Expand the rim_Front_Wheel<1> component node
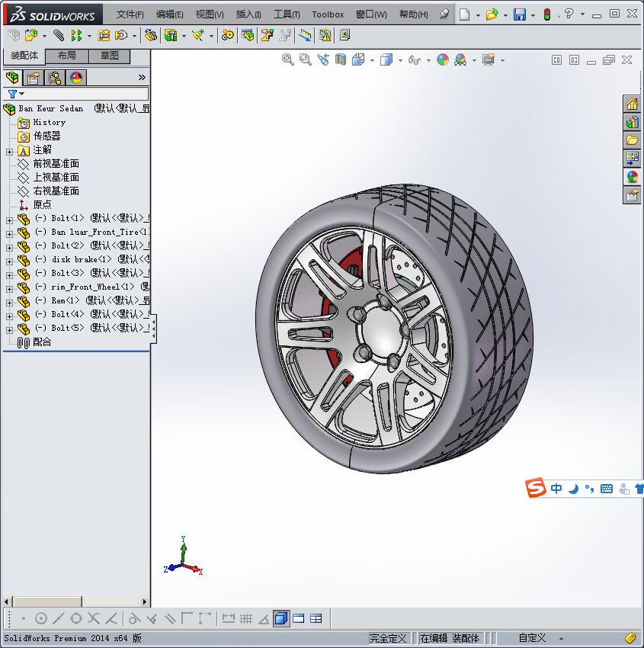The image size is (644, 648). pos(9,289)
